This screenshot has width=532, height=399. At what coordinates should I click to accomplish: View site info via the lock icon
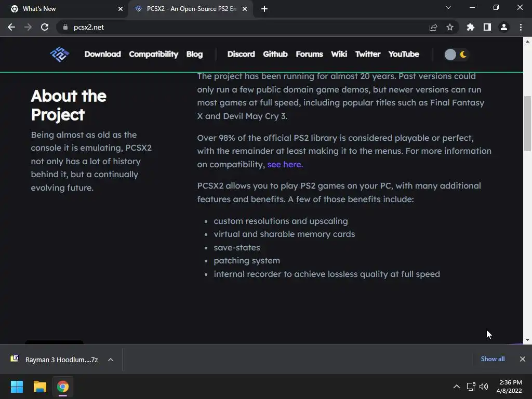pos(65,27)
